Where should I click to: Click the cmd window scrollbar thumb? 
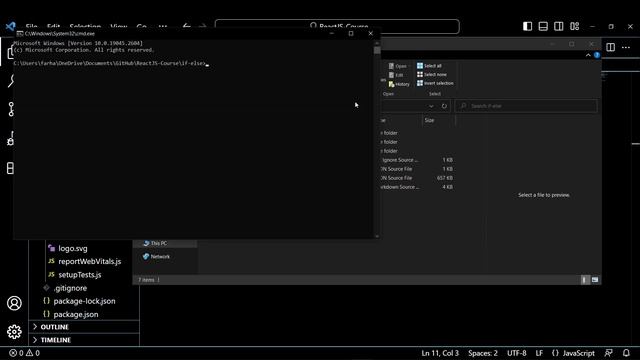click(x=377, y=50)
